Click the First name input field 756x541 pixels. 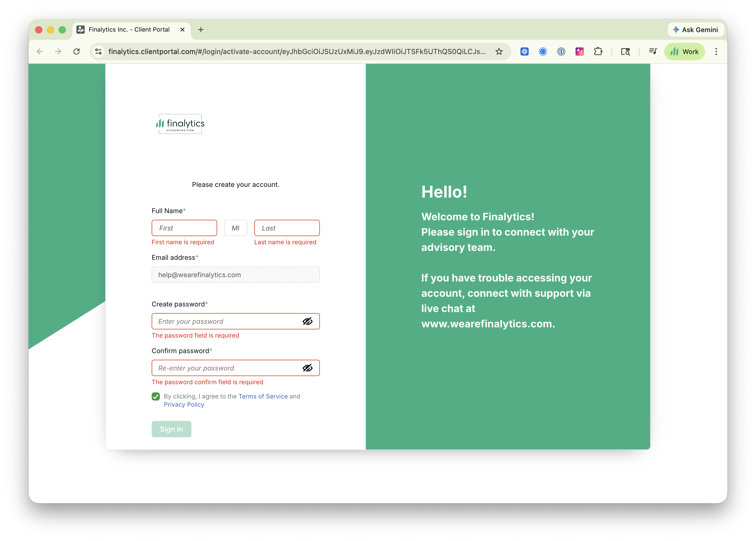pos(184,228)
